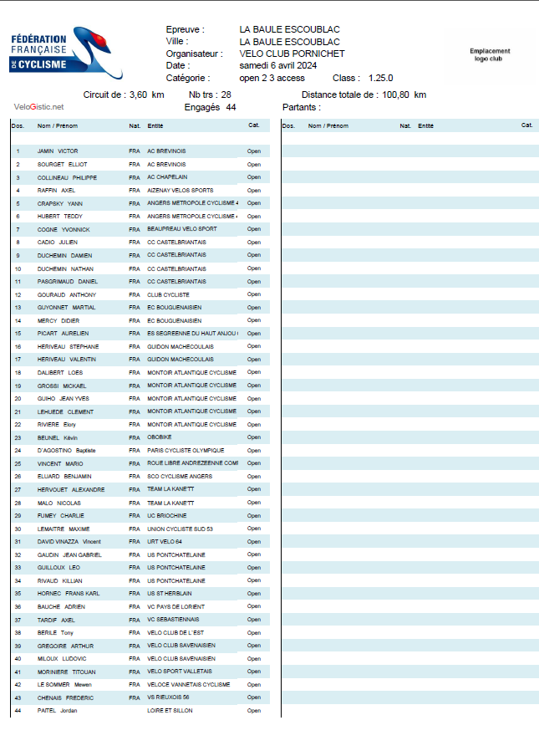Select rider 'CADIO JULIEN'
The height and width of the screenshot is (756, 539).
[58, 243]
